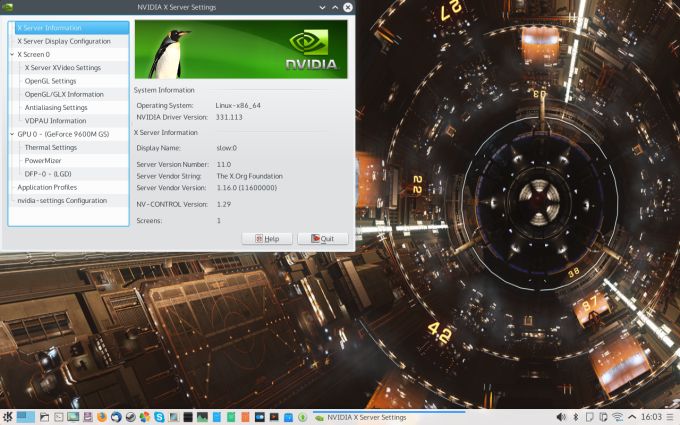Click the 16:03 clock in the panel
This screenshot has height=425, width=680.
point(652,417)
